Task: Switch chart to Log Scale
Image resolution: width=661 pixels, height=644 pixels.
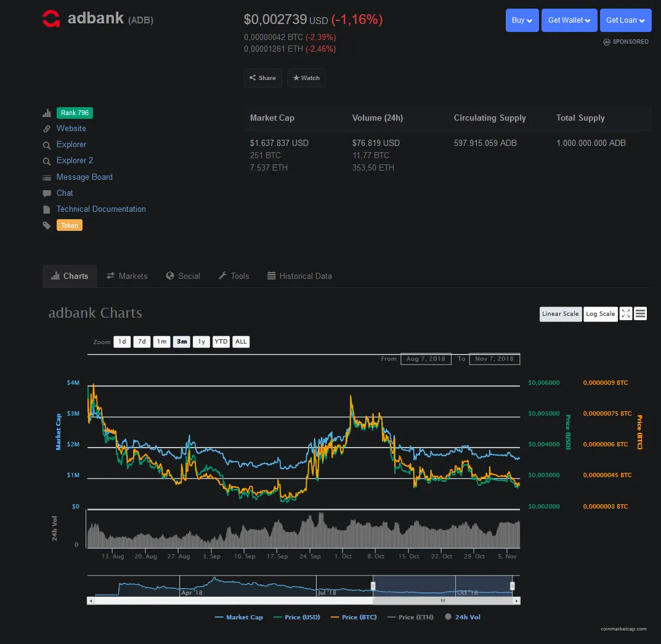Action: [x=600, y=314]
